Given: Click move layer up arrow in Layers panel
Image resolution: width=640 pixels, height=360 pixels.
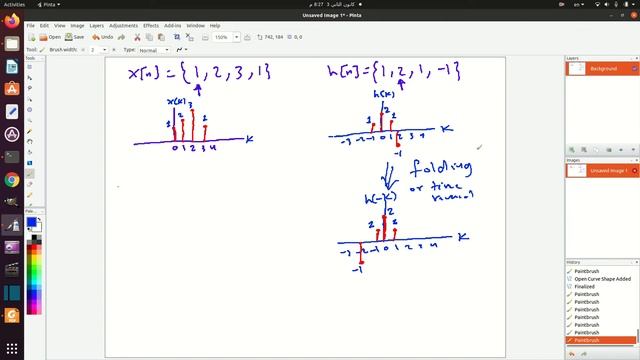Looking at the screenshot, I should [x=621, y=150].
